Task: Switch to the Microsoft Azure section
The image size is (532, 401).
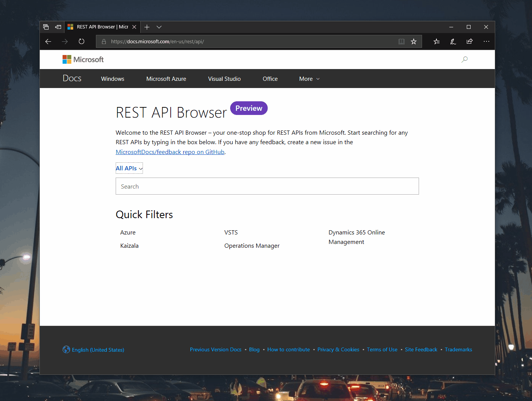Action: point(166,79)
